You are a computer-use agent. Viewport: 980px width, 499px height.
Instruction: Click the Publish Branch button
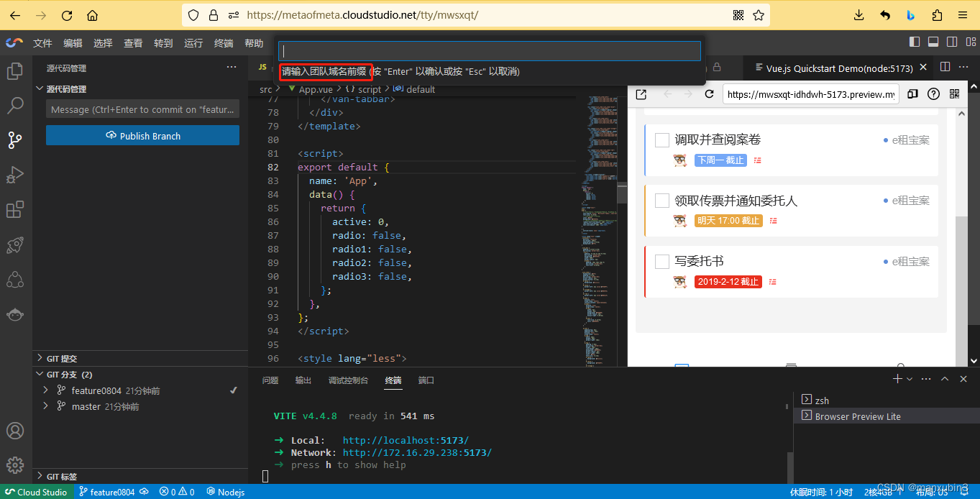pos(142,135)
